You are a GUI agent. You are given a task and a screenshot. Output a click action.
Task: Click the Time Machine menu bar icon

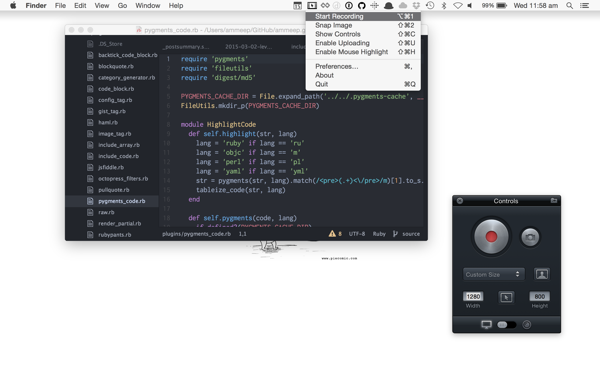[x=430, y=5]
